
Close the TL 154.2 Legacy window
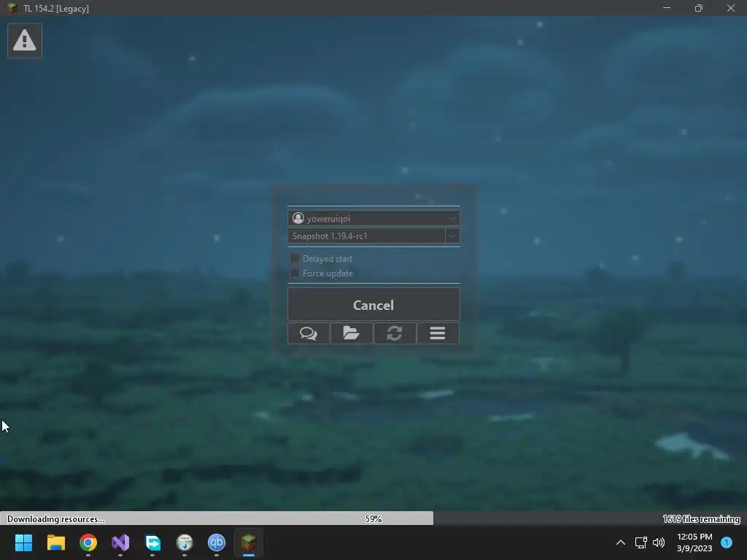coord(731,8)
